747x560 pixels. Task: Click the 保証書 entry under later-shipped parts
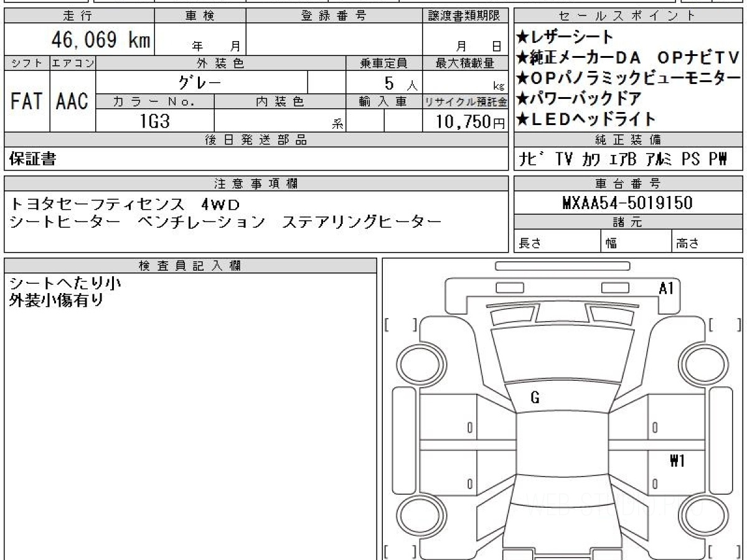[33, 159]
